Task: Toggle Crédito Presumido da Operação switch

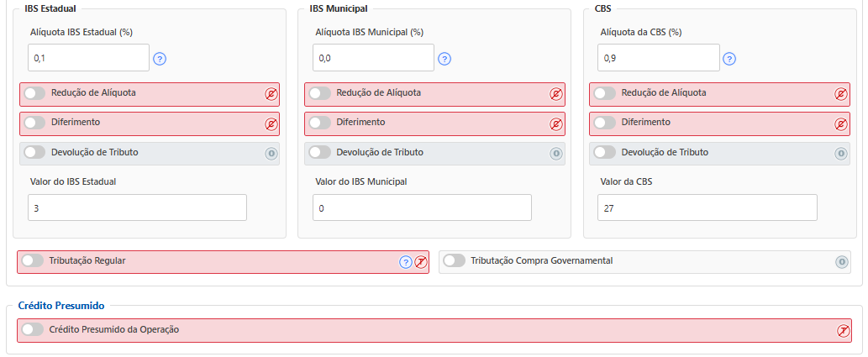Action: [x=33, y=330]
